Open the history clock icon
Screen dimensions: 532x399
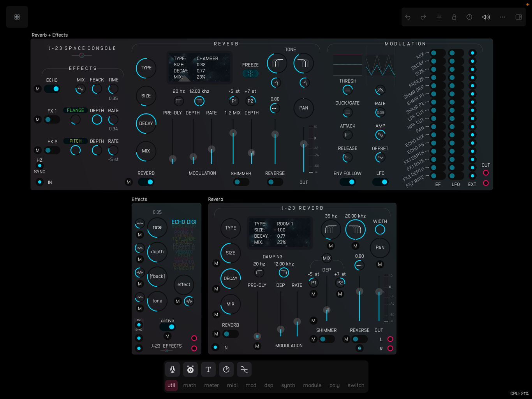tap(469, 17)
